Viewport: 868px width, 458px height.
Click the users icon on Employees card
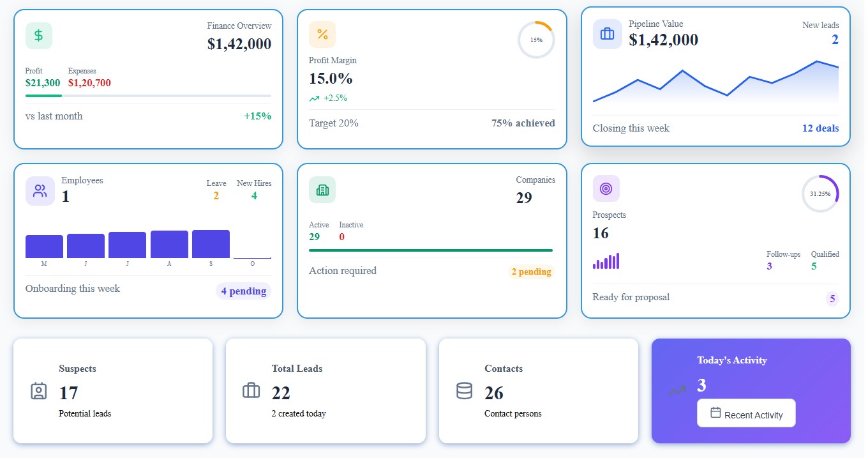point(40,190)
